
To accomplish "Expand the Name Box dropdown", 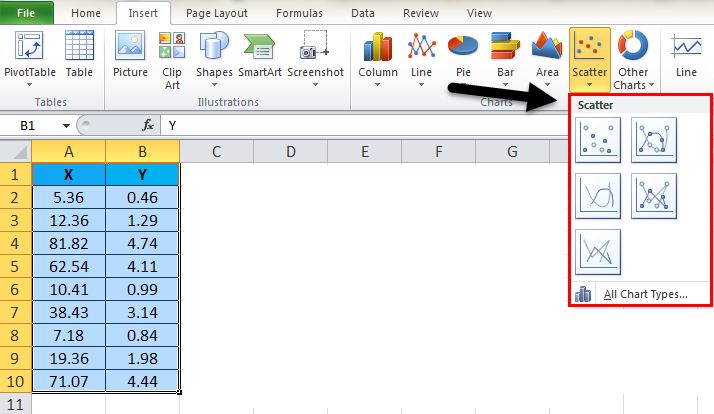I will pyautogui.click(x=66, y=126).
